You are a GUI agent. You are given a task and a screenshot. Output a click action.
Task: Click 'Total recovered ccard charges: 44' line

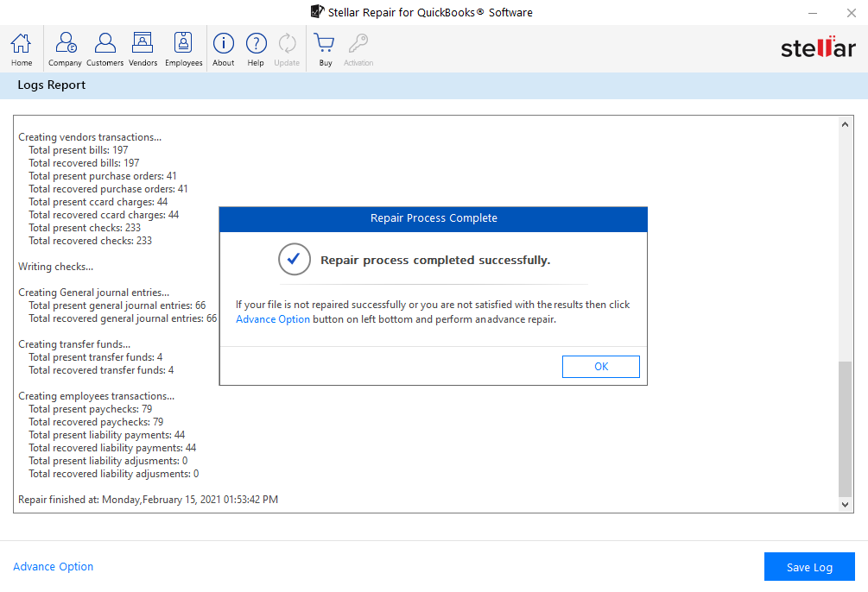(104, 215)
